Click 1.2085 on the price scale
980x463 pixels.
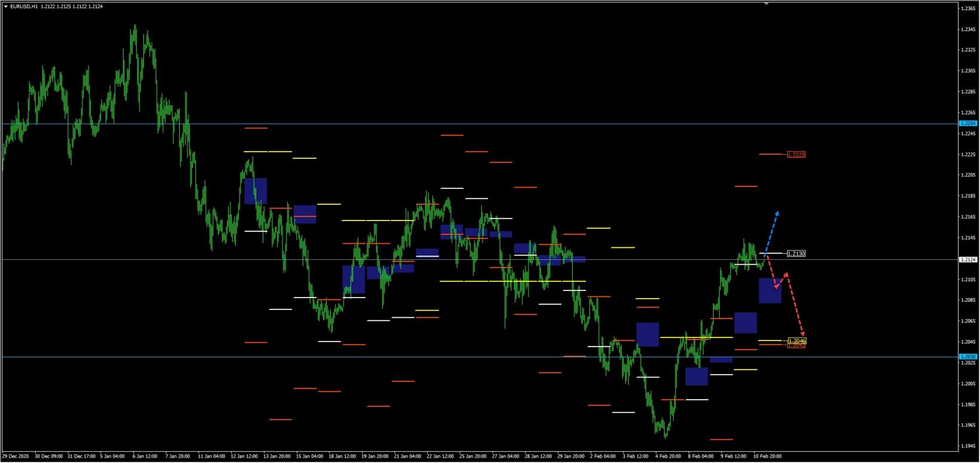click(x=968, y=301)
